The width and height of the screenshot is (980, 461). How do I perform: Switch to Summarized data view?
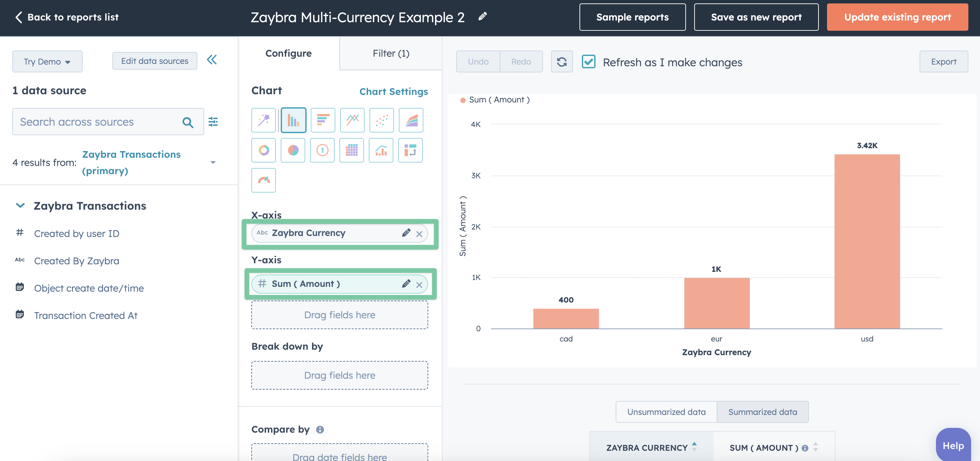click(762, 412)
